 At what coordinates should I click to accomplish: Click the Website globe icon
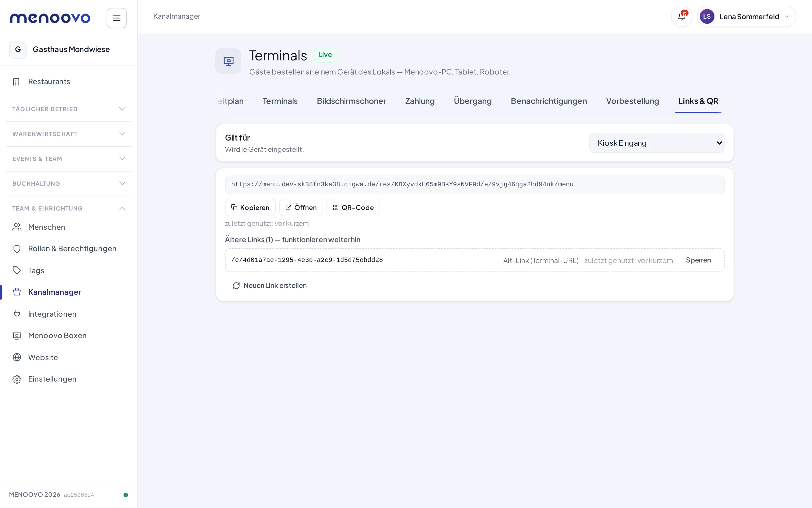[x=17, y=357]
